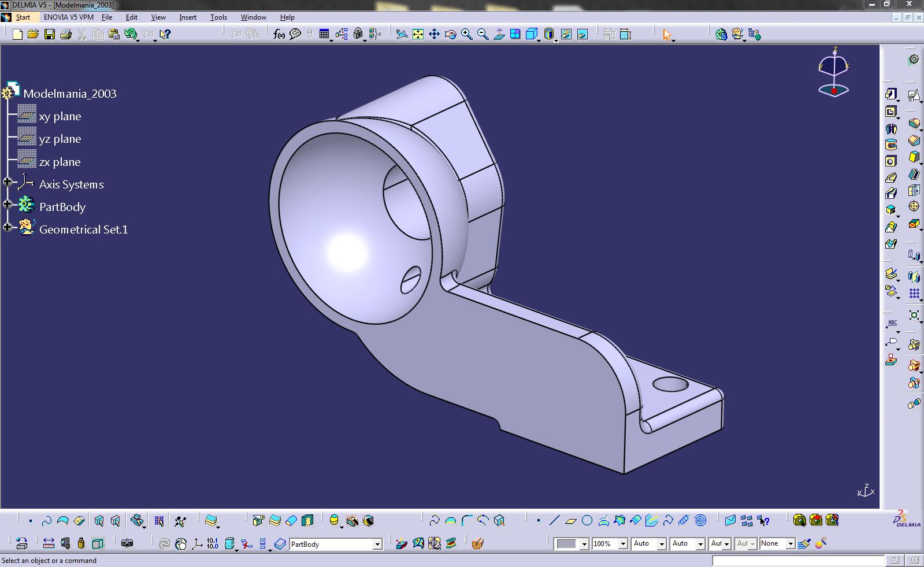
Task: Open the first Auto line-type dropdown
Action: click(x=662, y=544)
